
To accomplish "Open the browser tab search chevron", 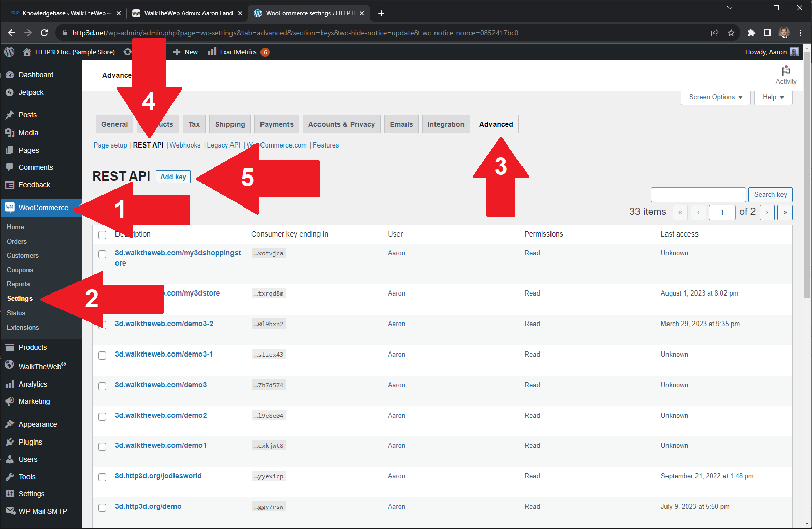I will coord(730,8).
